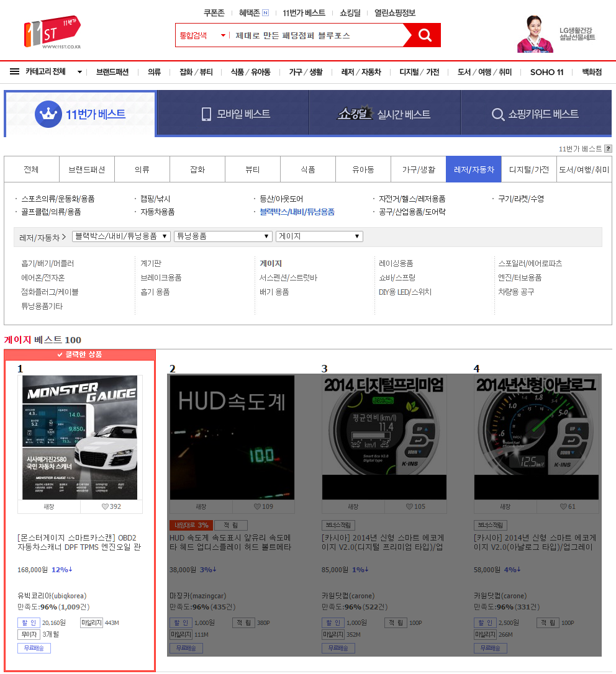Click the magnifier icon beside 쇼핑키워드 베스트

click(x=497, y=114)
